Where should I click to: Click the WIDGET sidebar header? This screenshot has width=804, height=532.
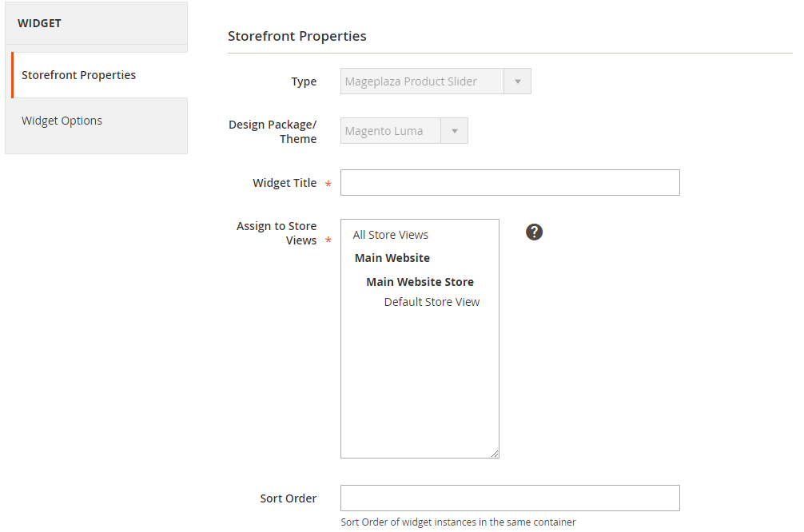coord(40,23)
